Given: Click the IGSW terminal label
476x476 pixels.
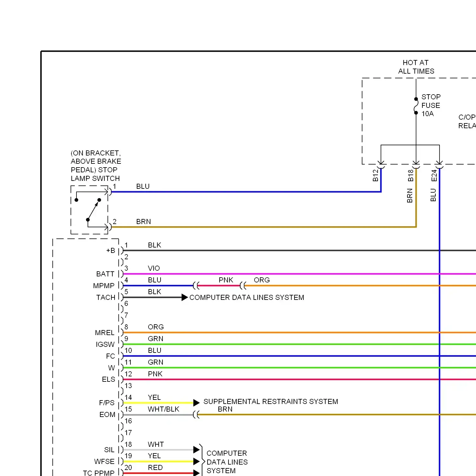Looking at the screenshot, I should click(105, 344).
